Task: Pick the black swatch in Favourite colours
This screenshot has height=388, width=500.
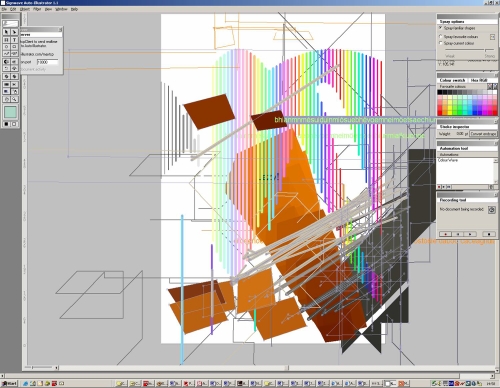Action: click(x=440, y=92)
